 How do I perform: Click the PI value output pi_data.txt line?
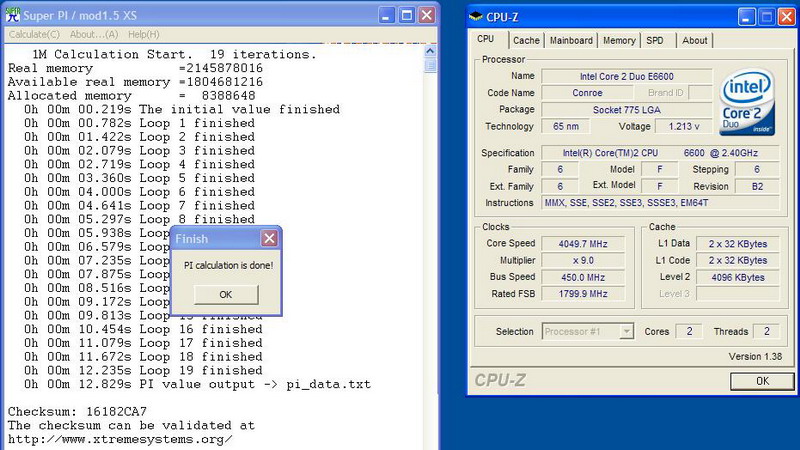(x=197, y=384)
